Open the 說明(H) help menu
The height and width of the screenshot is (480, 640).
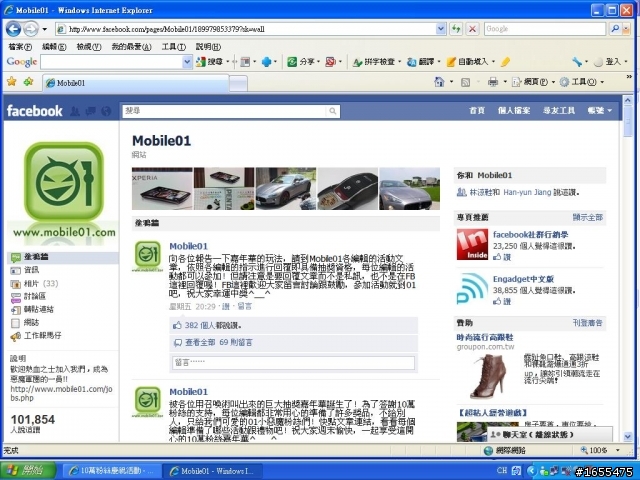point(208,47)
